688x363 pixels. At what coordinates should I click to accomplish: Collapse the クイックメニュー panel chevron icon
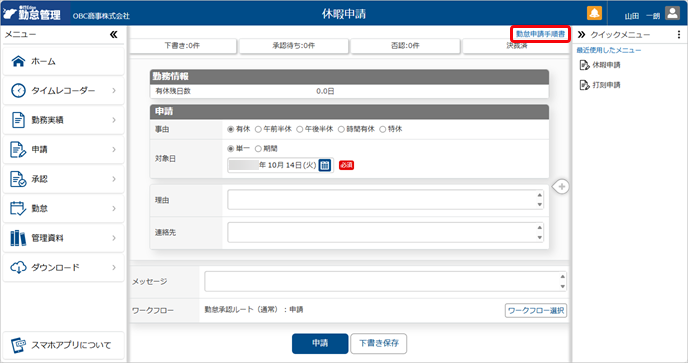point(582,34)
